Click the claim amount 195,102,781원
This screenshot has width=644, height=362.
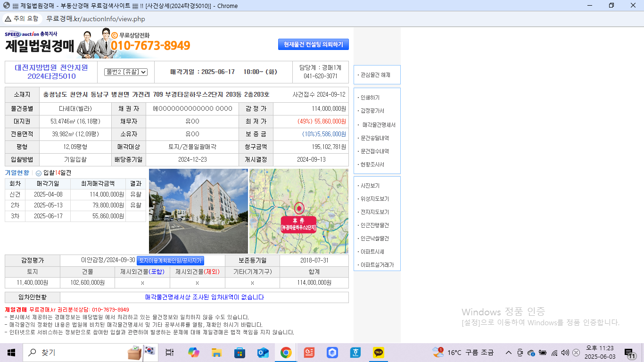[x=329, y=147]
